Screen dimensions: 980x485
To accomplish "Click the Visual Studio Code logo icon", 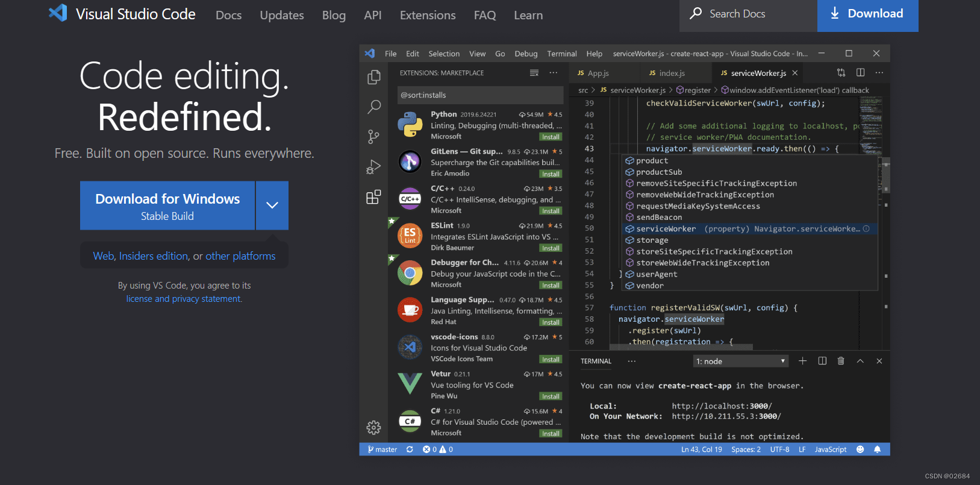I will click(58, 13).
